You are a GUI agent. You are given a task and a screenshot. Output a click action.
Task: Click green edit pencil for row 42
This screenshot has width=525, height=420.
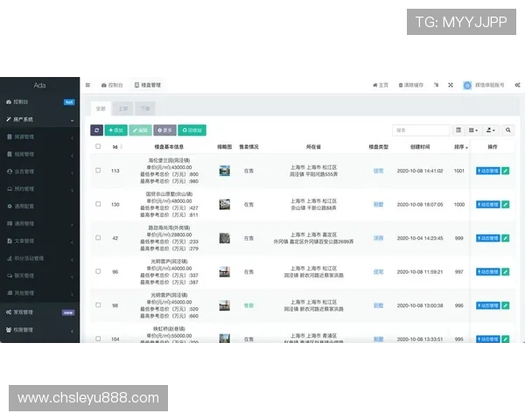click(506, 238)
